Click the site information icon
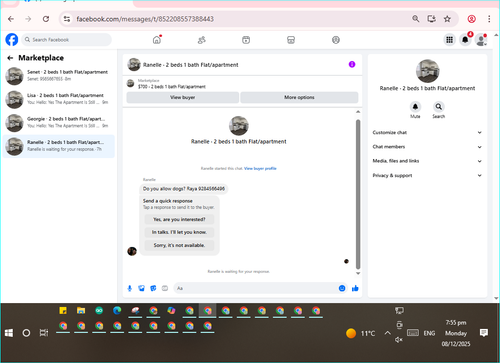 coord(67,19)
